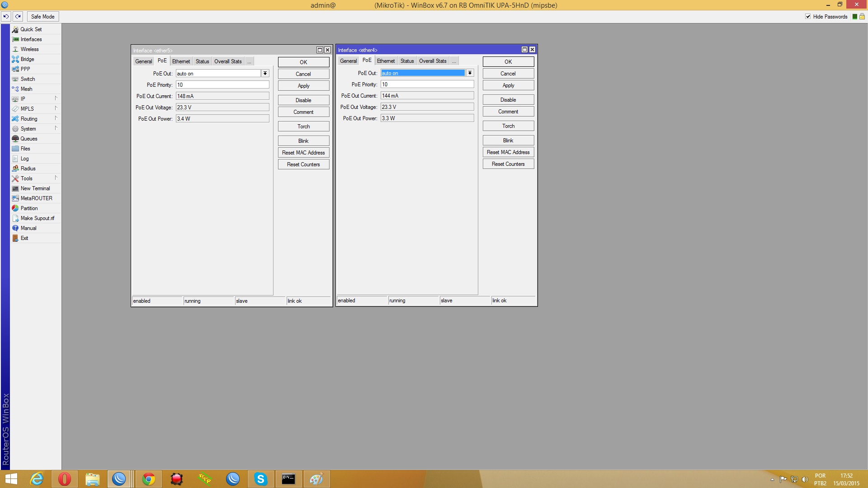Toggle Safe Mode button
Screen dimensions: 868x488
pyautogui.click(x=42, y=17)
